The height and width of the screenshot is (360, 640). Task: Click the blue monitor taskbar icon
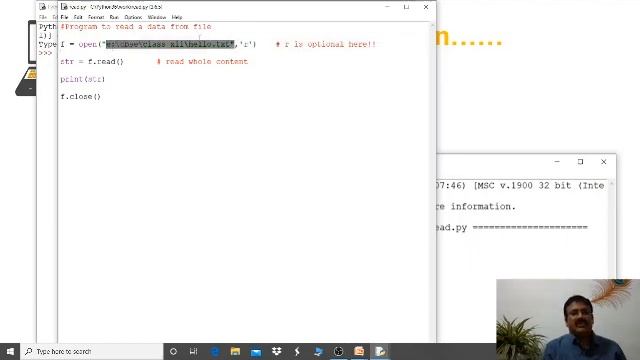click(x=318, y=351)
